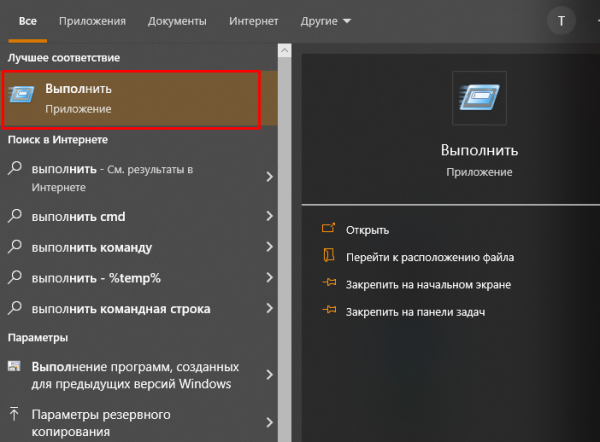Click the Выполнить app icon in best match
Image resolution: width=600 pixels, height=442 pixels.
(22, 97)
